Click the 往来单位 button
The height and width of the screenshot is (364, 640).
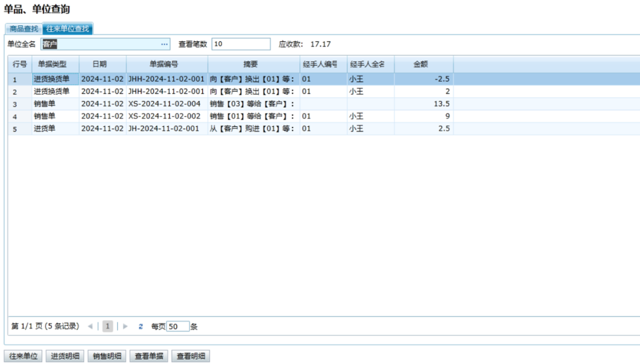[23, 356]
